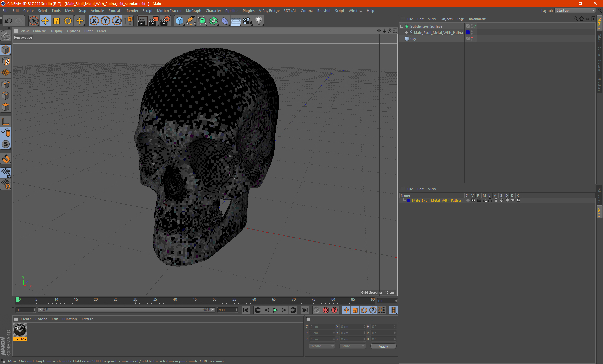Switch to Polygons mode
This screenshot has height=364, width=603.
(x=6, y=107)
